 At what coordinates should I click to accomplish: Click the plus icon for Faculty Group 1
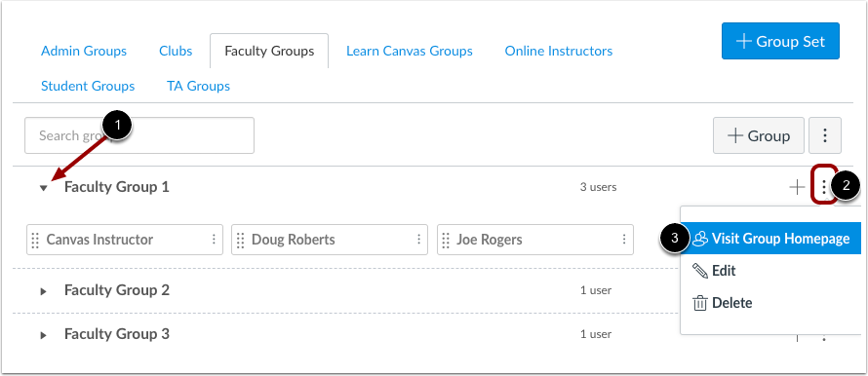[797, 188]
